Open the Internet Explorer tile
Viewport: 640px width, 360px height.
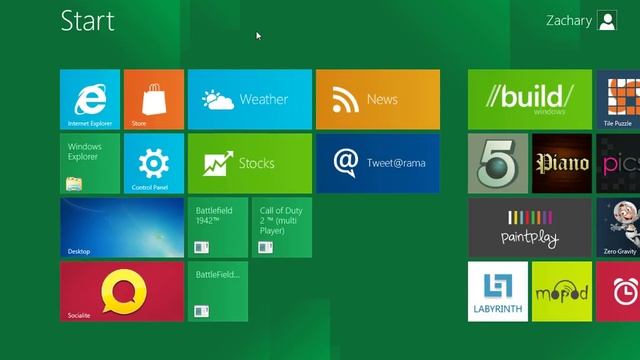(x=90, y=99)
